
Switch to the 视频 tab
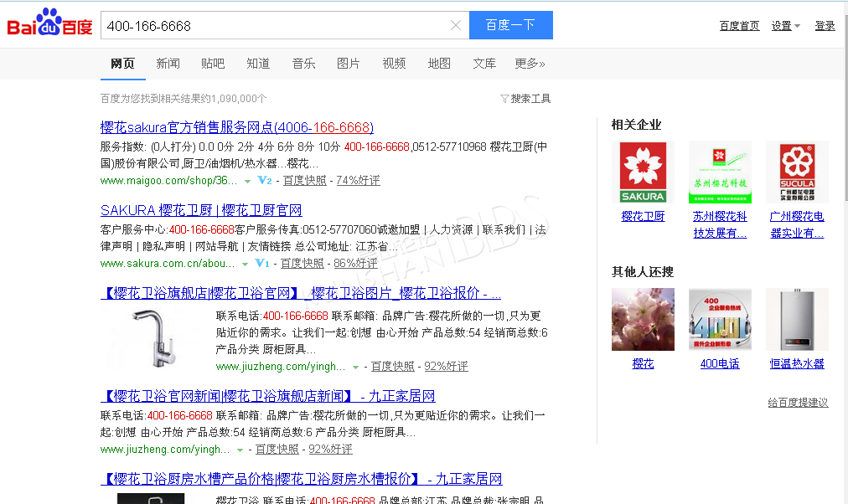[394, 64]
